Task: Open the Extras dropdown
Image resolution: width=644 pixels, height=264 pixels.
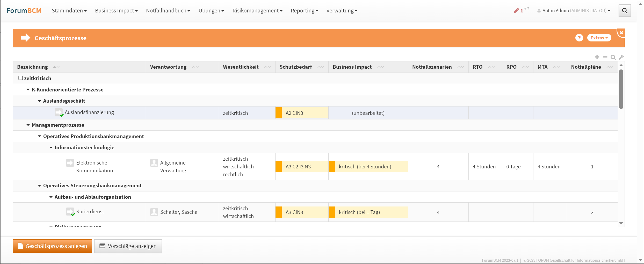Action: pos(599,38)
